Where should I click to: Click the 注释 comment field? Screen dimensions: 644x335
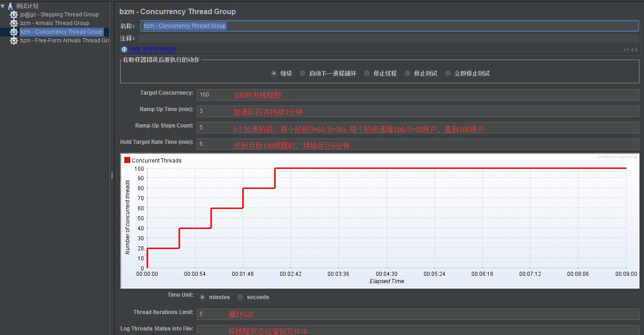pos(388,38)
